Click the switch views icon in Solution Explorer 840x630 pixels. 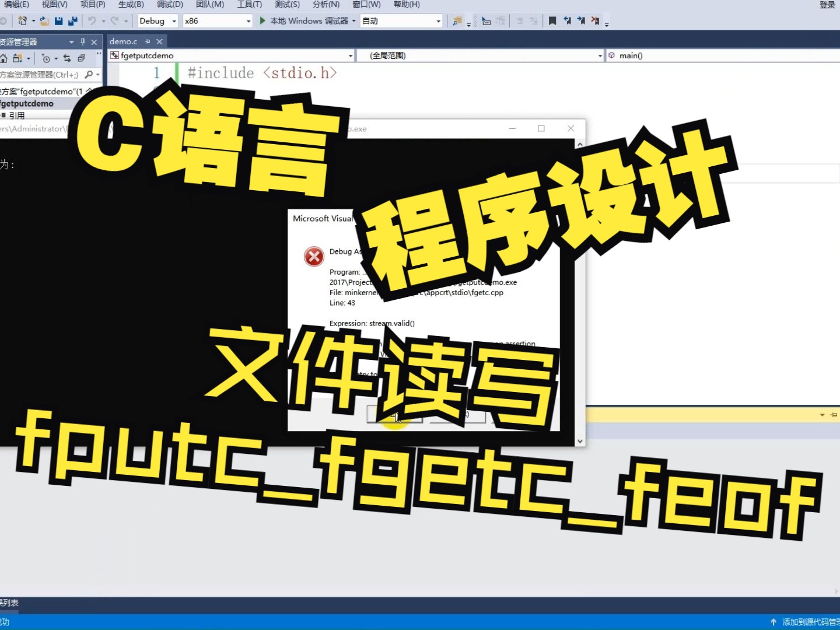coord(17,58)
